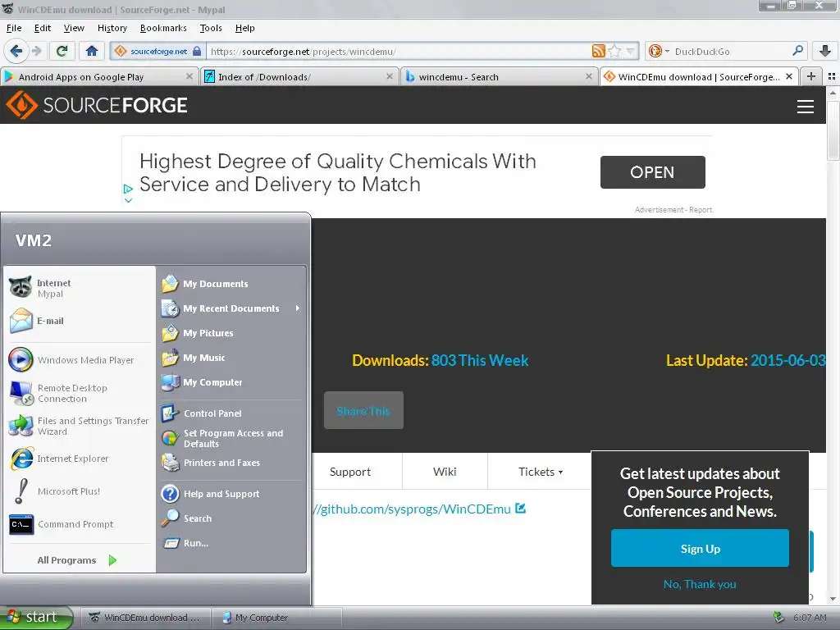Go to the browser Home icon
840x630 pixels.
point(92,51)
